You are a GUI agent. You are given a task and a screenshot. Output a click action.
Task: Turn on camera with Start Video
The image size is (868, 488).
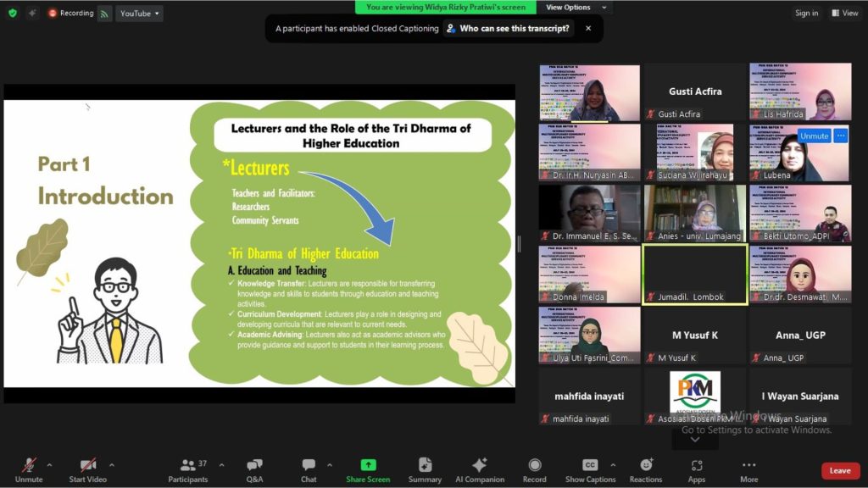(x=87, y=465)
